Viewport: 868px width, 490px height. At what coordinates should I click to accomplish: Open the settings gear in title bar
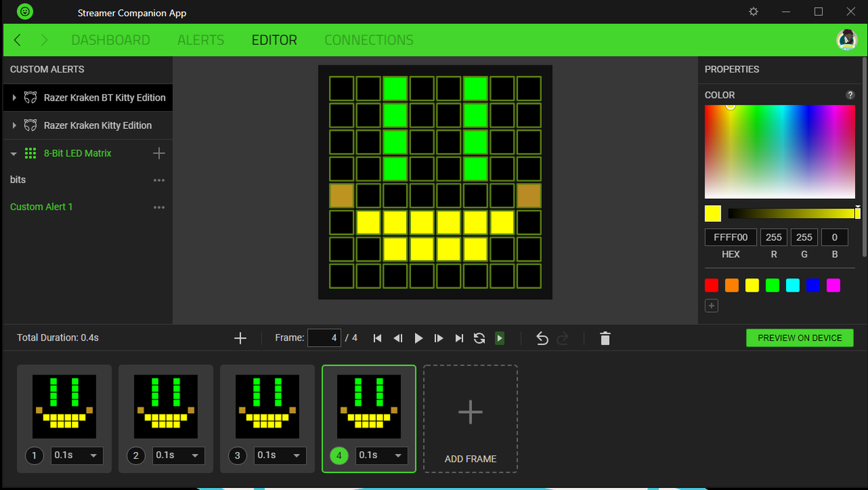pyautogui.click(x=753, y=12)
